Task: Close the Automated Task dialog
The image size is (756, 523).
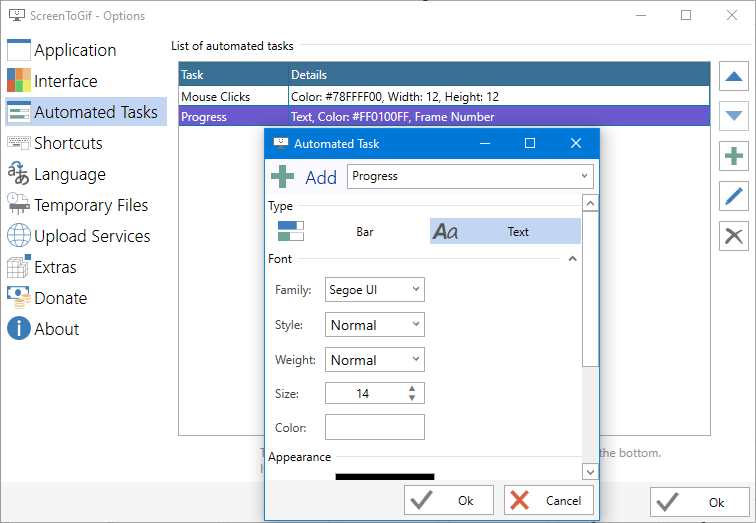Action: (576, 143)
